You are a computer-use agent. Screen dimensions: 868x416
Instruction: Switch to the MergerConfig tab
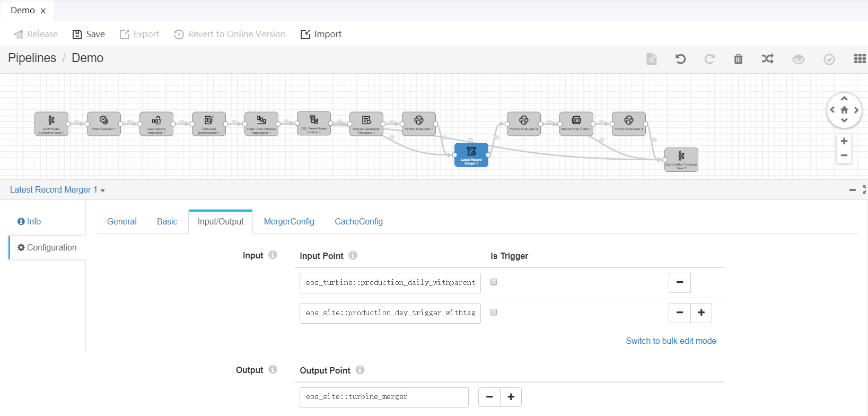tap(289, 222)
